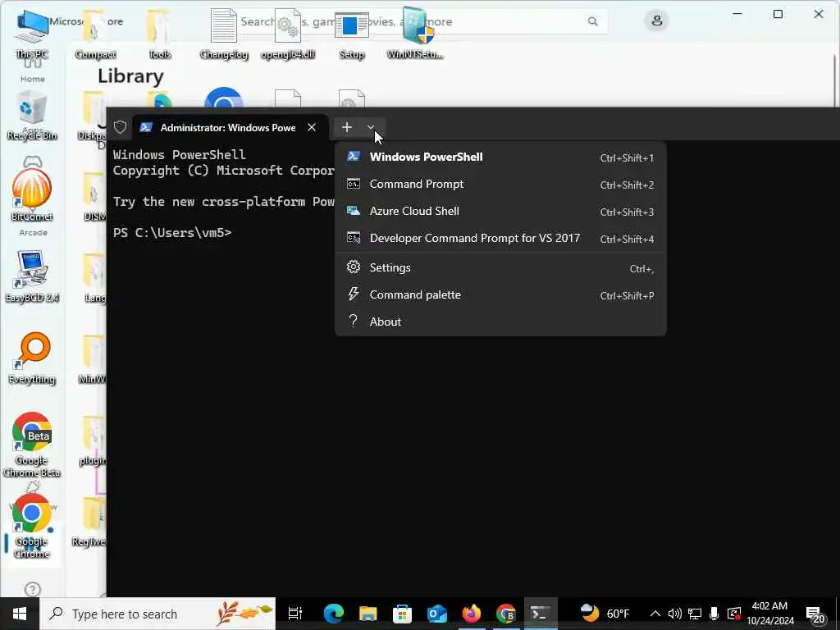The height and width of the screenshot is (630, 840).
Task: Click the microphone tray icon
Action: [x=714, y=614]
